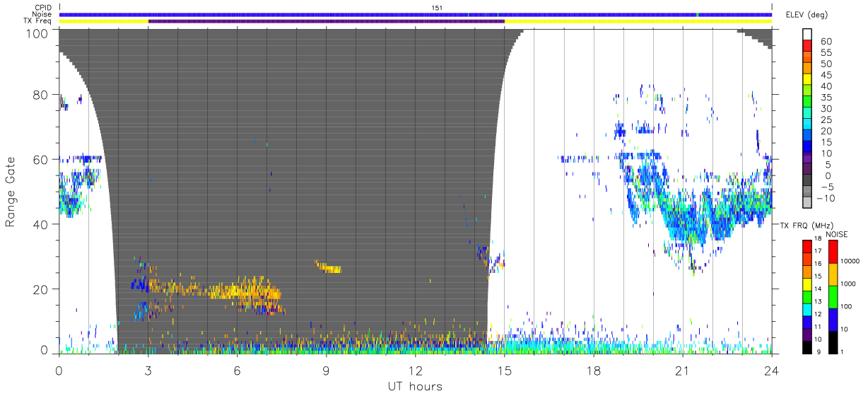Click the 100 tick label on Range Gate axis
Viewport: 868px width, 401px height.
click(37, 33)
